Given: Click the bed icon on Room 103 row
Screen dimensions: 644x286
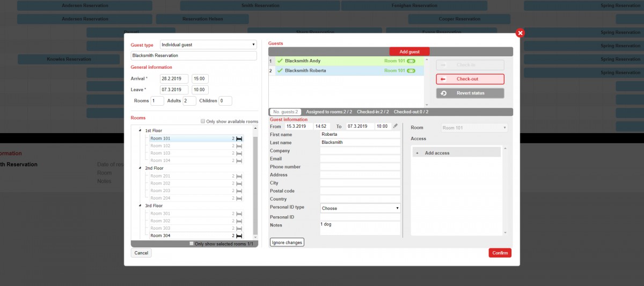Looking at the screenshot, I should coord(239,153).
